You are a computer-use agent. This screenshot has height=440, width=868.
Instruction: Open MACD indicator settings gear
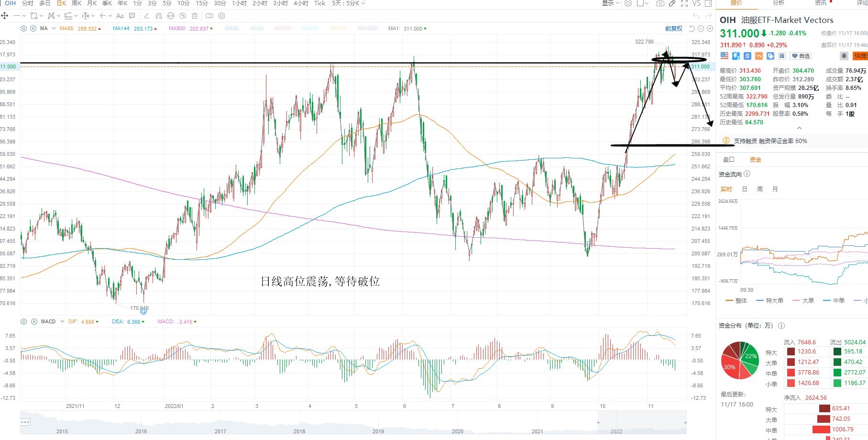tap(24, 321)
